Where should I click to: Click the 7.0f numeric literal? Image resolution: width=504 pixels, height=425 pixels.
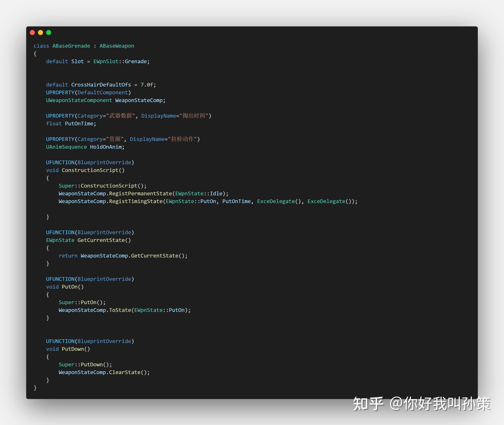tap(147, 85)
